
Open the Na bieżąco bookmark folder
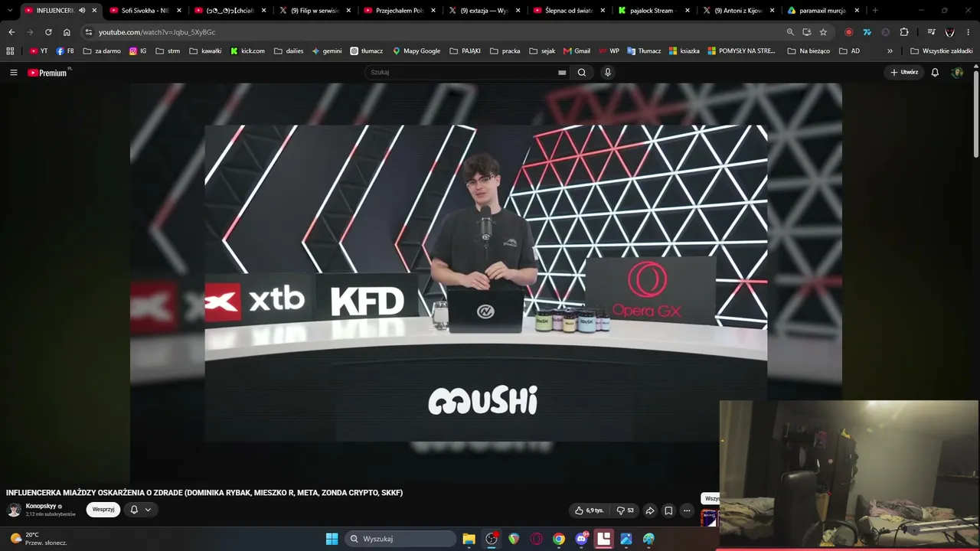click(x=810, y=51)
